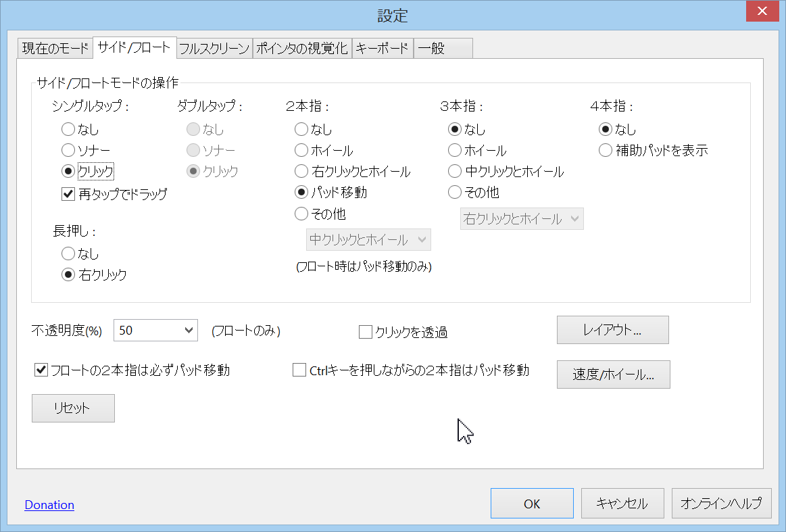This screenshot has width=786, height=532.
Task: Select 中クリックとホイール radio for 3本指
Action: coord(456,172)
